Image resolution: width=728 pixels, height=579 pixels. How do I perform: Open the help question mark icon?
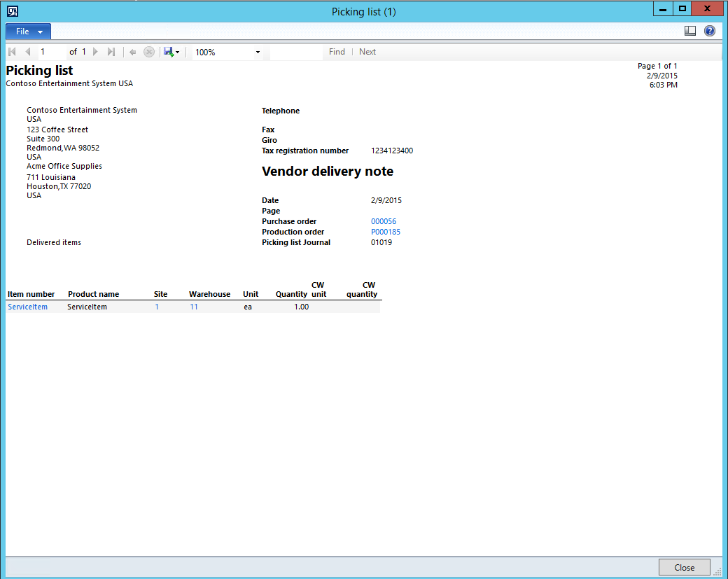(710, 31)
